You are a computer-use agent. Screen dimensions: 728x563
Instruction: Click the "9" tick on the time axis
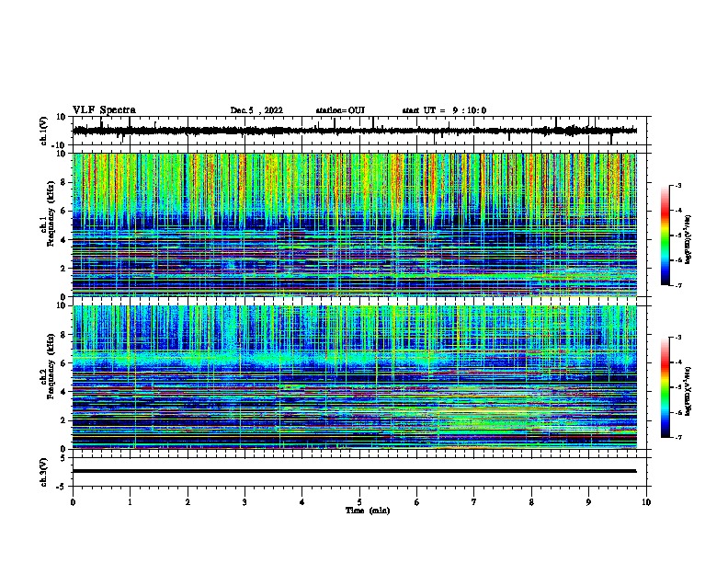(x=588, y=502)
